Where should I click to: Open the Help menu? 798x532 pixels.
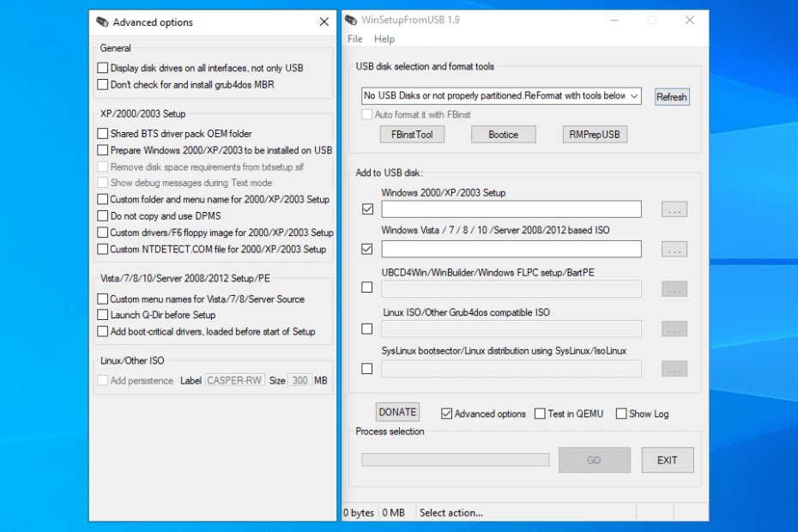click(384, 39)
